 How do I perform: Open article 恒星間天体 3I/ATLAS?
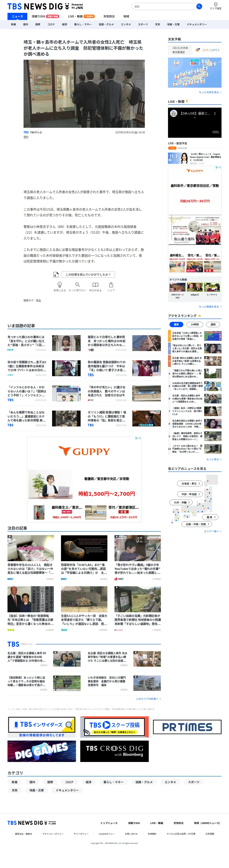[x=84, y=558]
